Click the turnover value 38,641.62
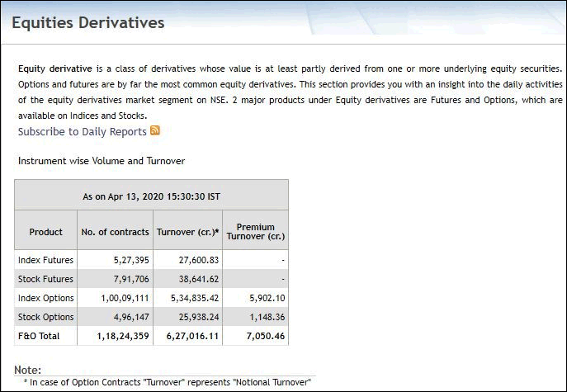Viewport: 567px width, 392px height. [x=199, y=279]
